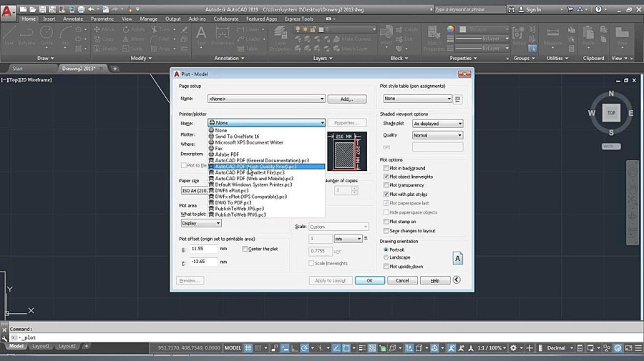The image size is (644, 361).
Task: Expand the Layers panel flyout
Action: coord(323,58)
